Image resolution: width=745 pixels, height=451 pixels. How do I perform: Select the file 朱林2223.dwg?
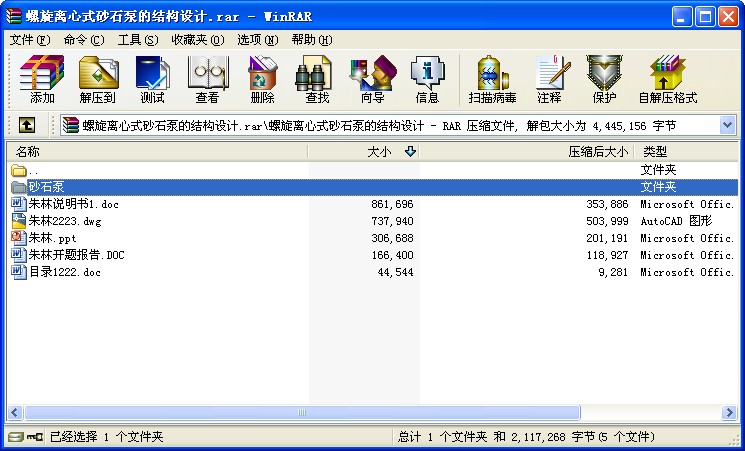[65, 221]
